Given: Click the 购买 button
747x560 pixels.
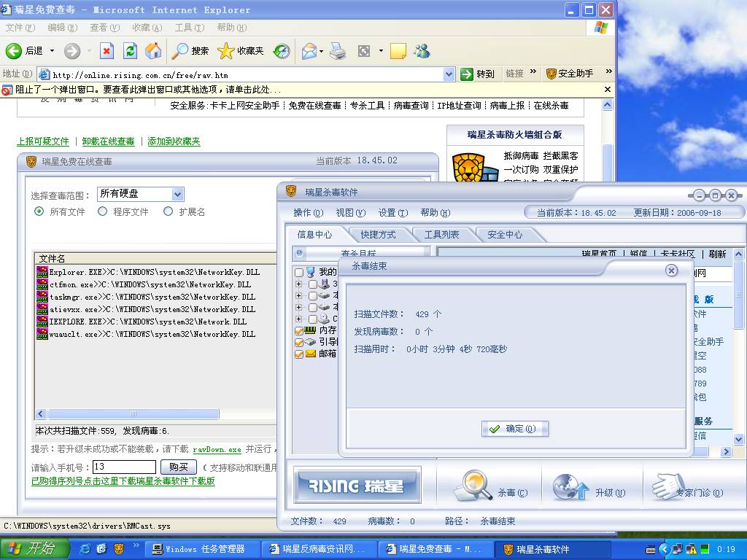Looking at the screenshot, I should tap(179, 467).
